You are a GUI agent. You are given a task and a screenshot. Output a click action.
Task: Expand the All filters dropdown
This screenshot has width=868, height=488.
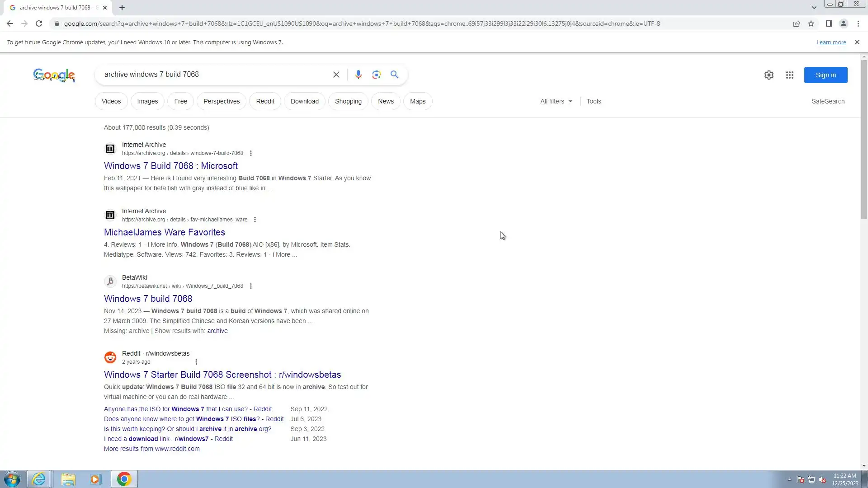pyautogui.click(x=556, y=101)
